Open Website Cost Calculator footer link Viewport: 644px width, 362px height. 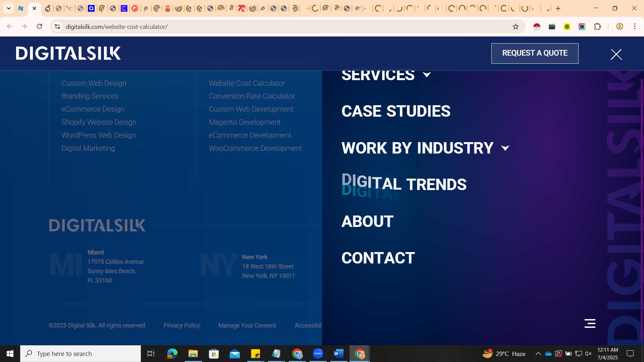coord(247,83)
